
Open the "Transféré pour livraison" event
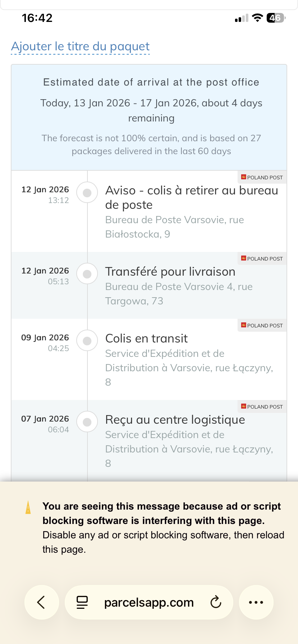pyautogui.click(x=170, y=272)
